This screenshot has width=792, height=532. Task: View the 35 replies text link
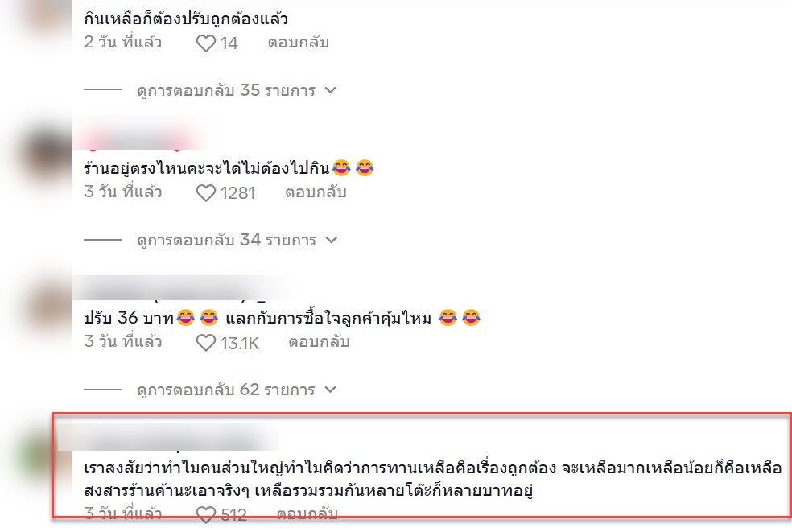coord(226,90)
